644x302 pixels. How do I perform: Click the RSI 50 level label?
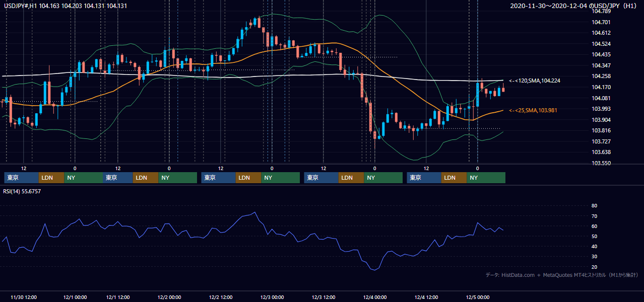pyautogui.click(x=594, y=236)
